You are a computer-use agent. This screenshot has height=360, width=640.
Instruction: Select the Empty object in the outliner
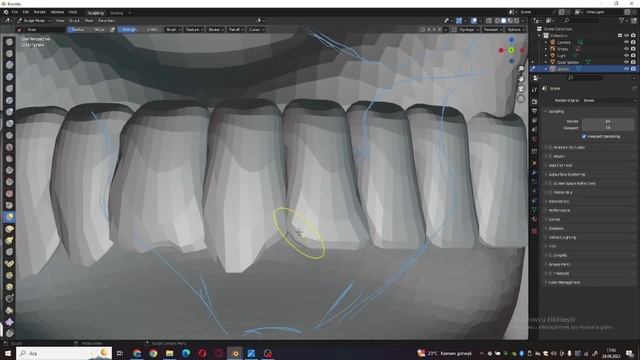(562, 49)
